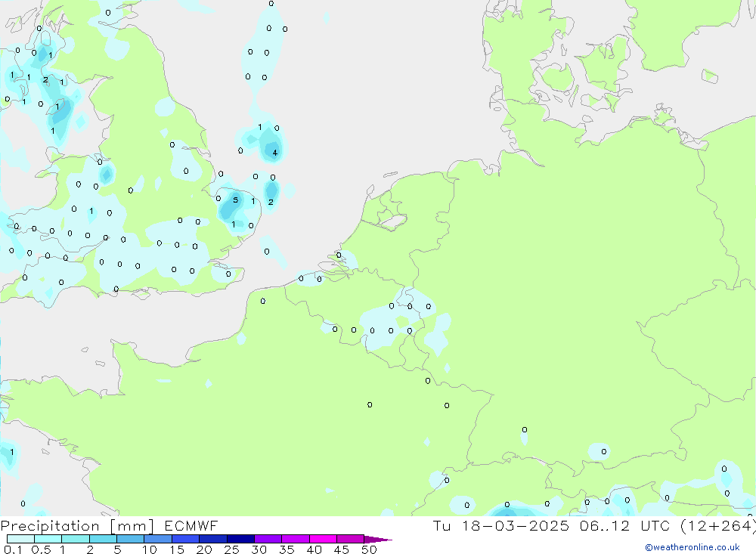Select the 30–35 mm violet legend swatch
The height and width of the screenshot is (554, 756).
(268, 539)
